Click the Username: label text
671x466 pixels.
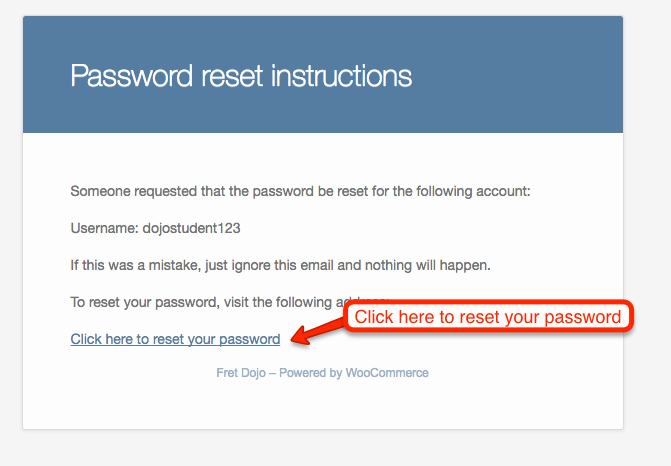(x=104, y=229)
